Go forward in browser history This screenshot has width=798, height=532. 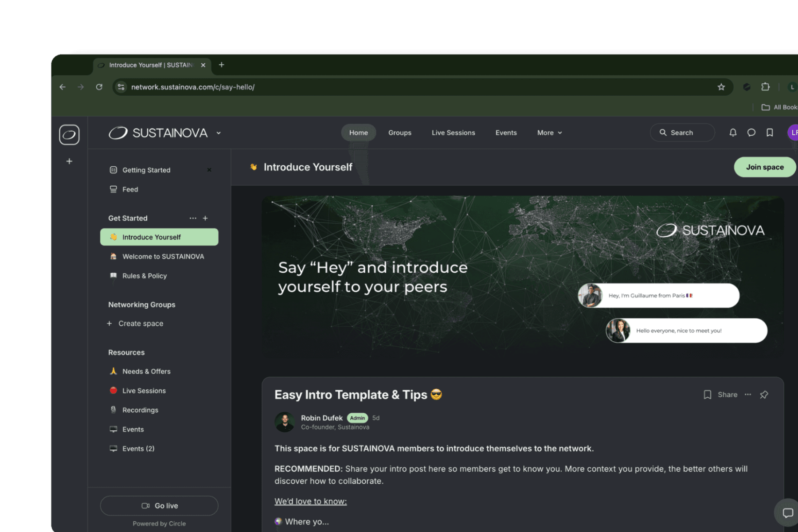tap(81, 87)
